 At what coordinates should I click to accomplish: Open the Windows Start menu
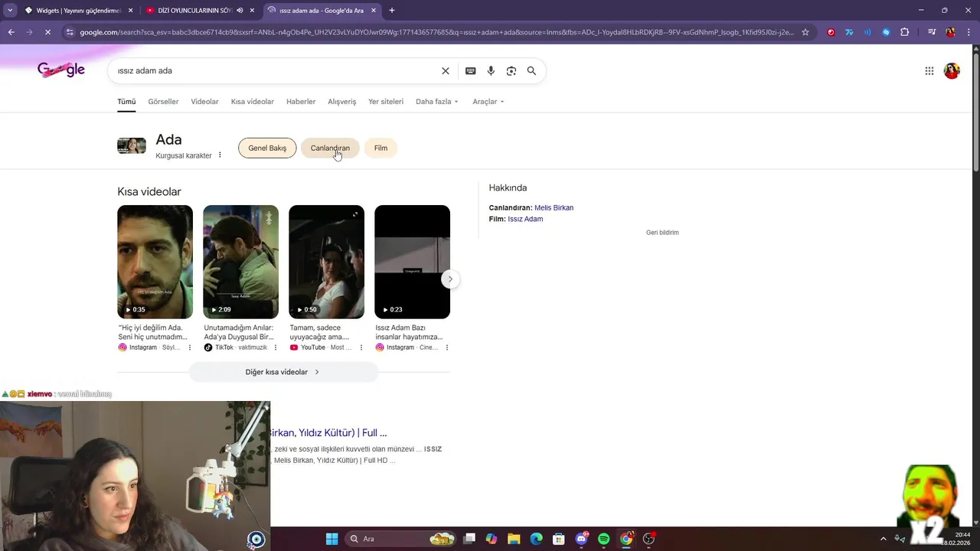[332, 539]
